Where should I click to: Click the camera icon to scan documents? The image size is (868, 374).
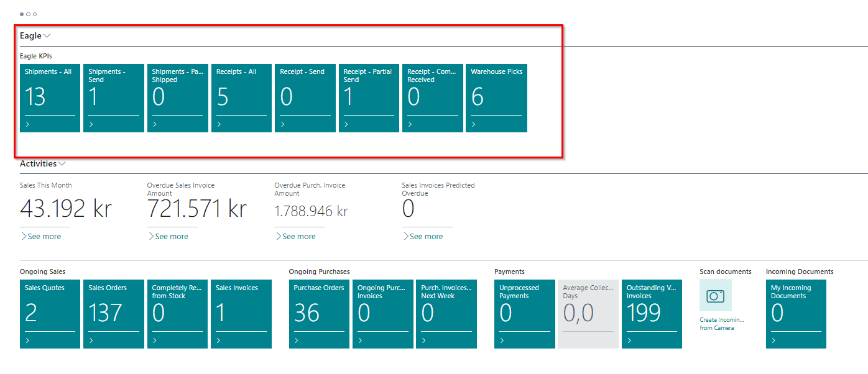coord(716,296)
